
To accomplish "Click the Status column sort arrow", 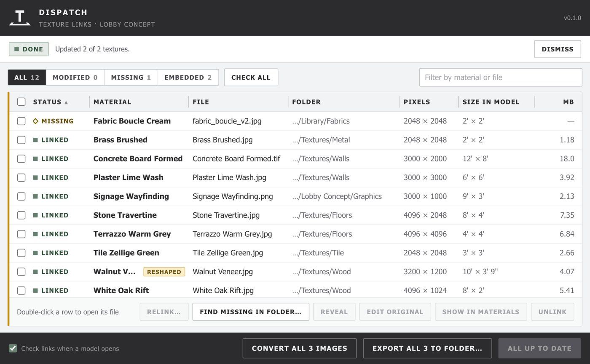I will [66, 102].
